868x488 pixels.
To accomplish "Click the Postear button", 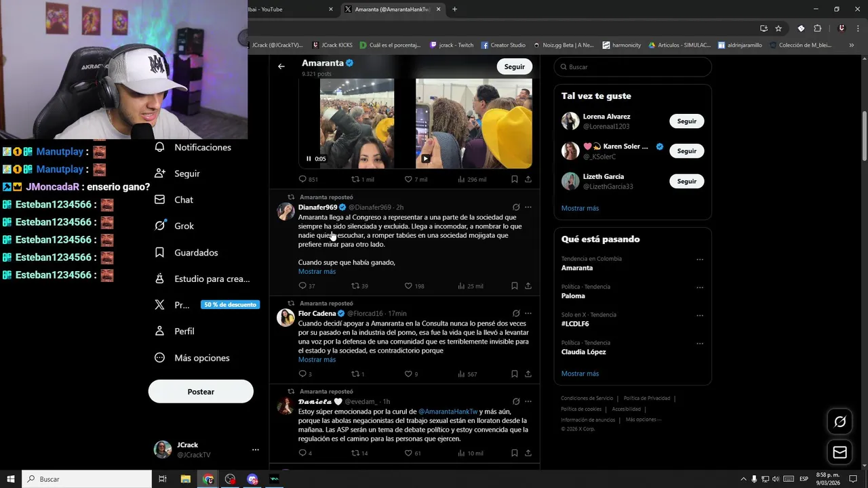I will tap(201, 392).
